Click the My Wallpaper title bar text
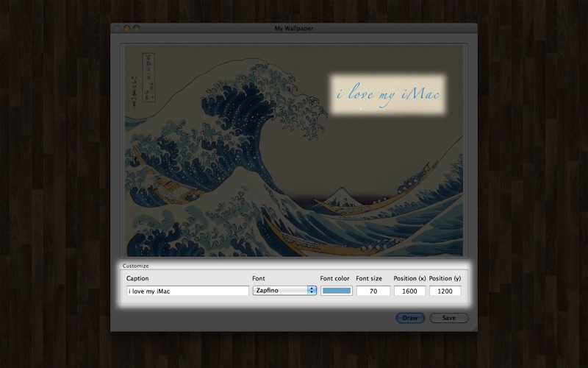The width and height of the screenshot is (588, 368). pos(293,28)
